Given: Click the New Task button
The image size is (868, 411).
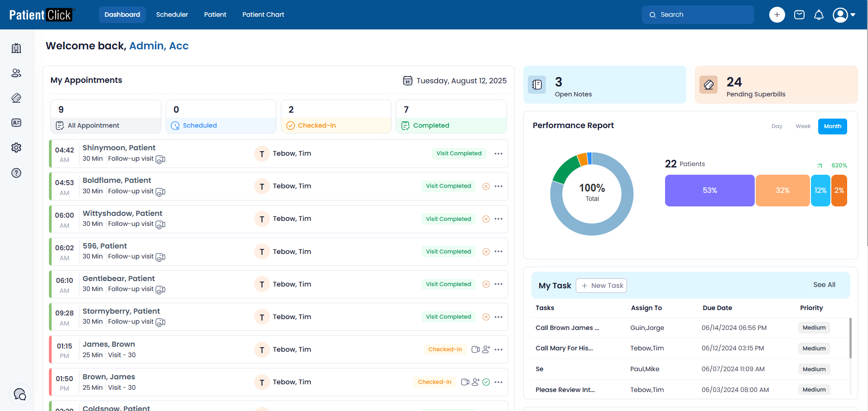Looking at the screenshot, I should [x=602, y=286].
